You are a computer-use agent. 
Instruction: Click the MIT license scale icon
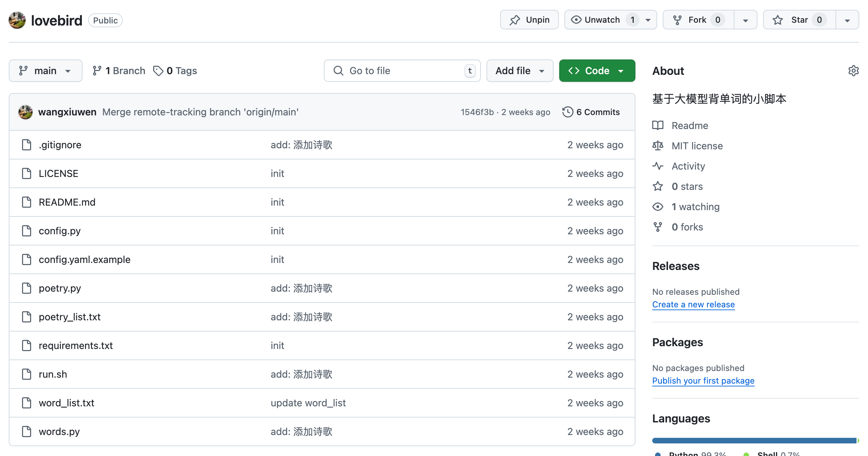(x=658, y=146)
